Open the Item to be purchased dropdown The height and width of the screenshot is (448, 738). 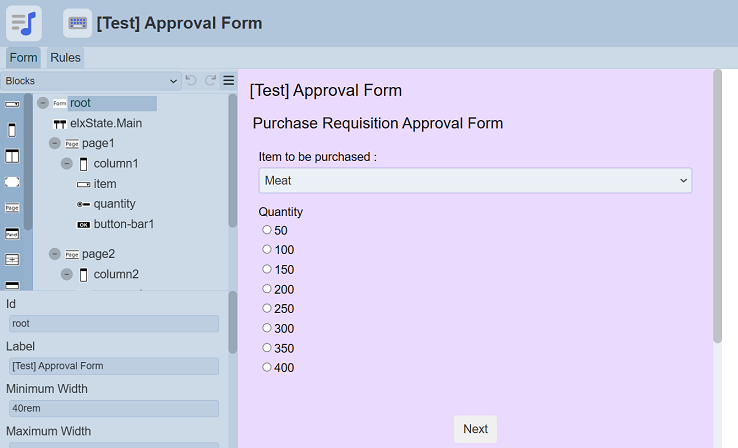tap(475, 180)
